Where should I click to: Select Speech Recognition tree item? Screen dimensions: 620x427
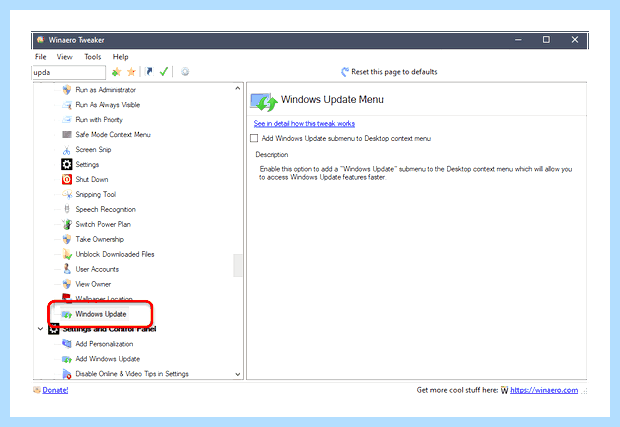[x=106, y=209]
